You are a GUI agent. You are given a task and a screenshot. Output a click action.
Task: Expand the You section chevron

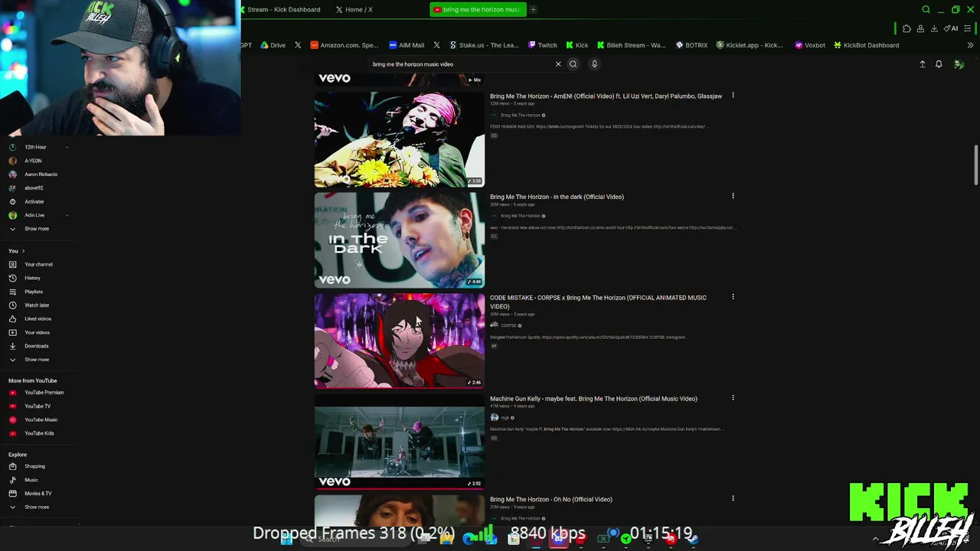[23, 251]
